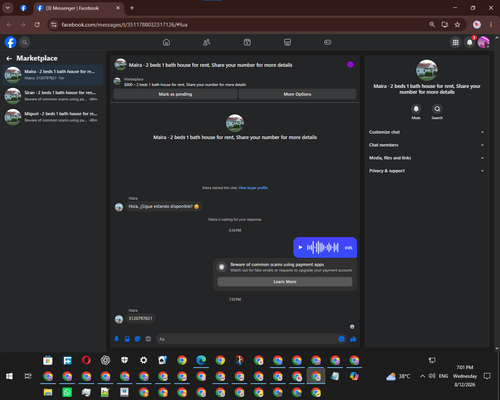This screenshot has height=400, width=500.
Task: Click Mark as pending button
Action: pyautogui.click(x=175, y=94)
